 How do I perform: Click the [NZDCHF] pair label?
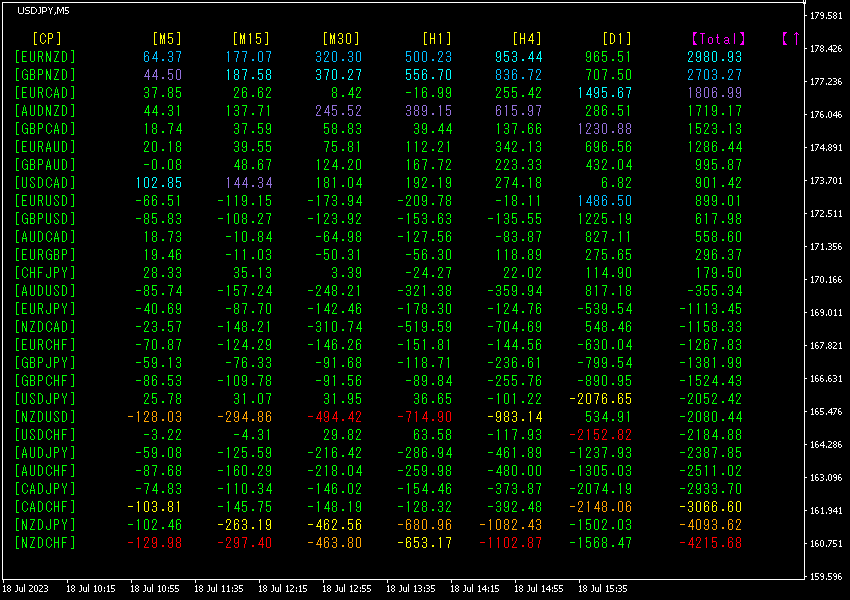pyautogui.click(x=45, y=543)
